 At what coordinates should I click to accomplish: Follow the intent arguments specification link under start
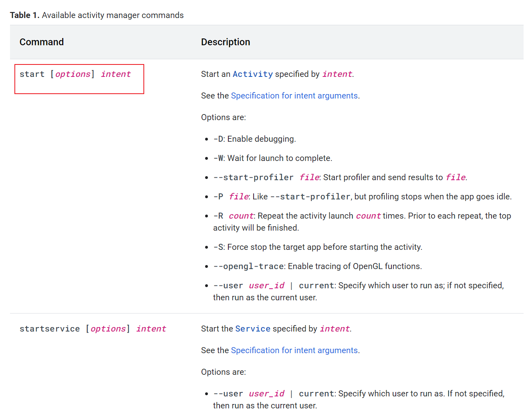(294, 96)
